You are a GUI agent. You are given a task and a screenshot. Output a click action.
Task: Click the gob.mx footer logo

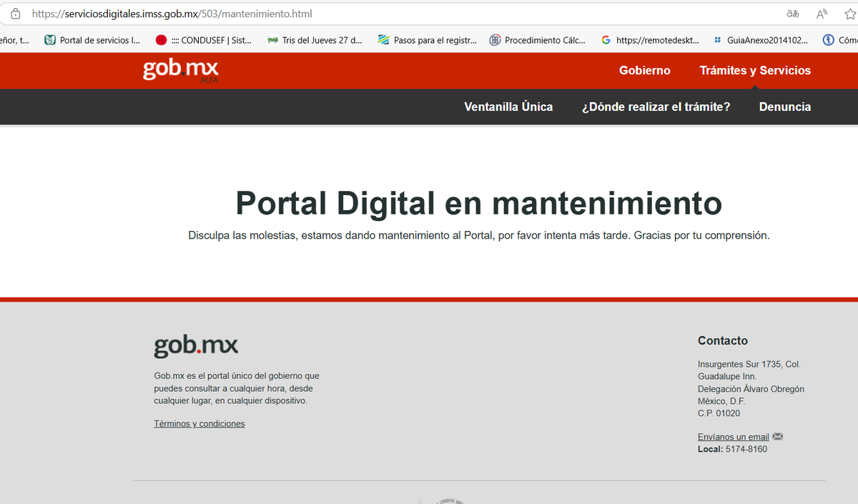coord(196,346)
